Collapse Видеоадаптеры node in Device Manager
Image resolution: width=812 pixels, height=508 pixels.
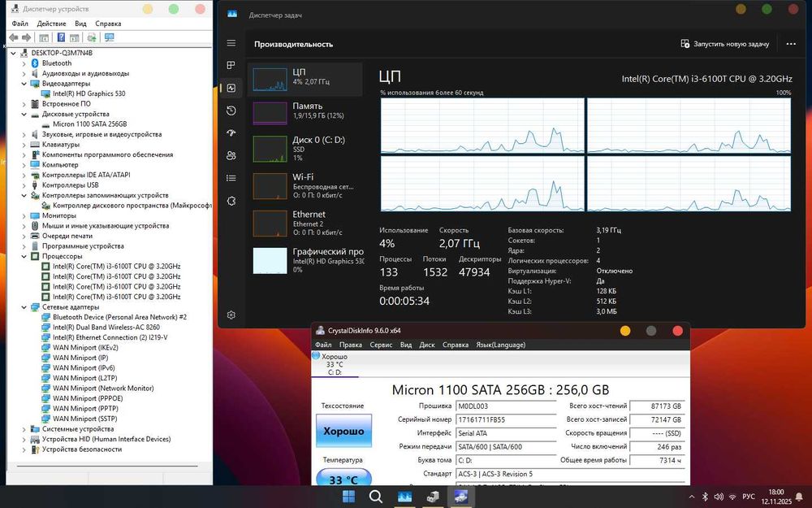[24, 84]
